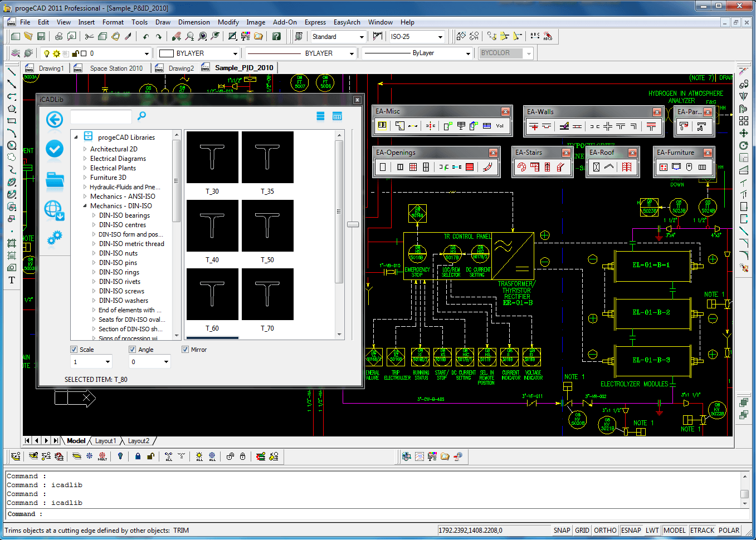Open the color BYLAYER swatch selector

coord(198,53)
